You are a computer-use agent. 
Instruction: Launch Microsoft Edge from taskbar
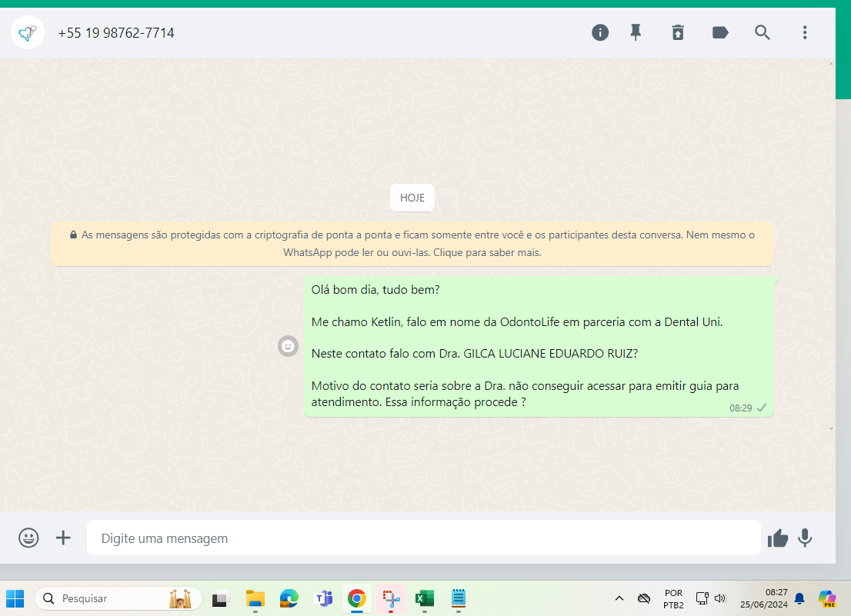[x=289, y=598]
